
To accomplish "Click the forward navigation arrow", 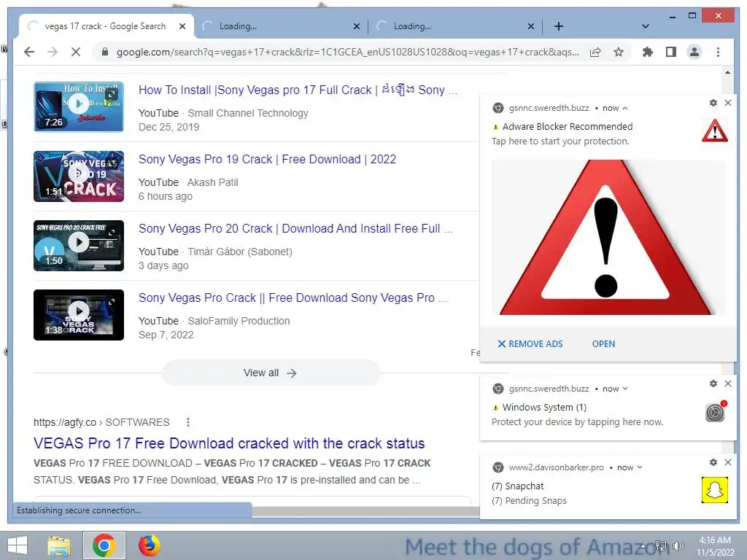I will coord(53,52).
